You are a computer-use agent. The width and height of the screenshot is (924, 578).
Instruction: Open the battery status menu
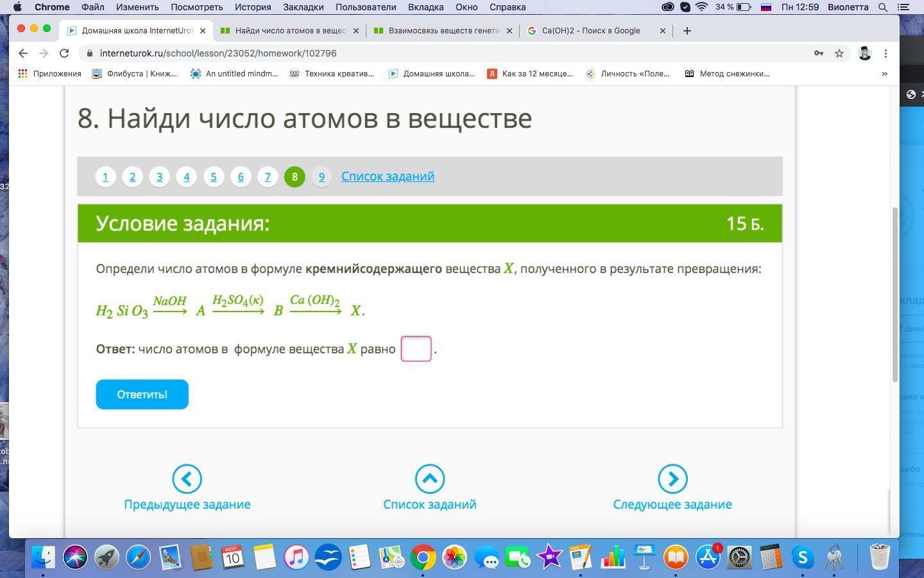tap(733, 7)
